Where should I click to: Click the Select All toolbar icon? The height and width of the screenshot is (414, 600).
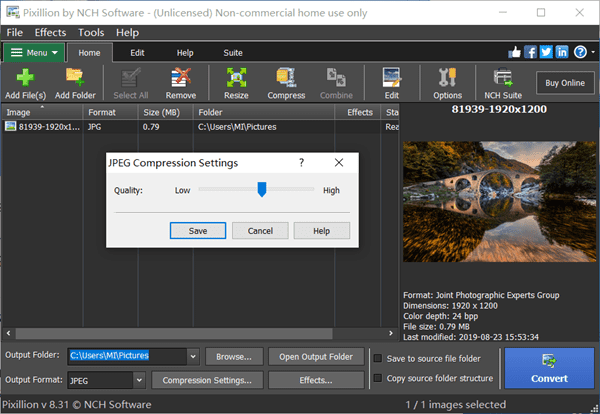(130, 84)
